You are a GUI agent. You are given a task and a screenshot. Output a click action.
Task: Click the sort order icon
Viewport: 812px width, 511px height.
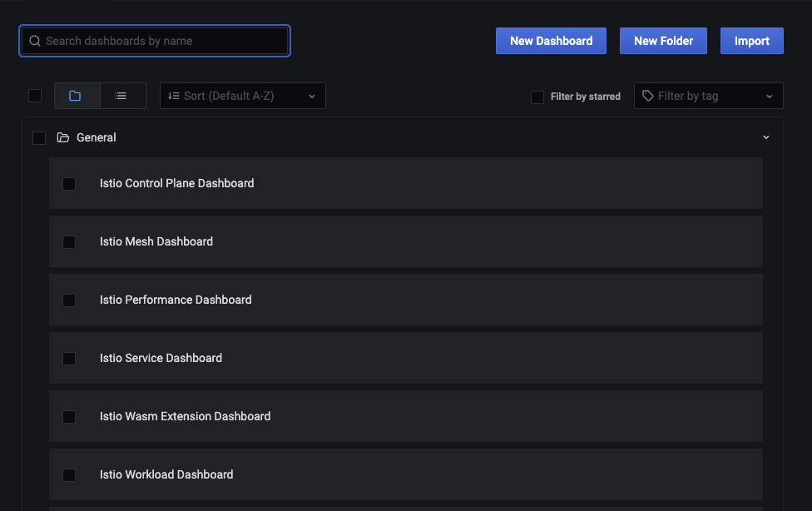click(174, 96)
